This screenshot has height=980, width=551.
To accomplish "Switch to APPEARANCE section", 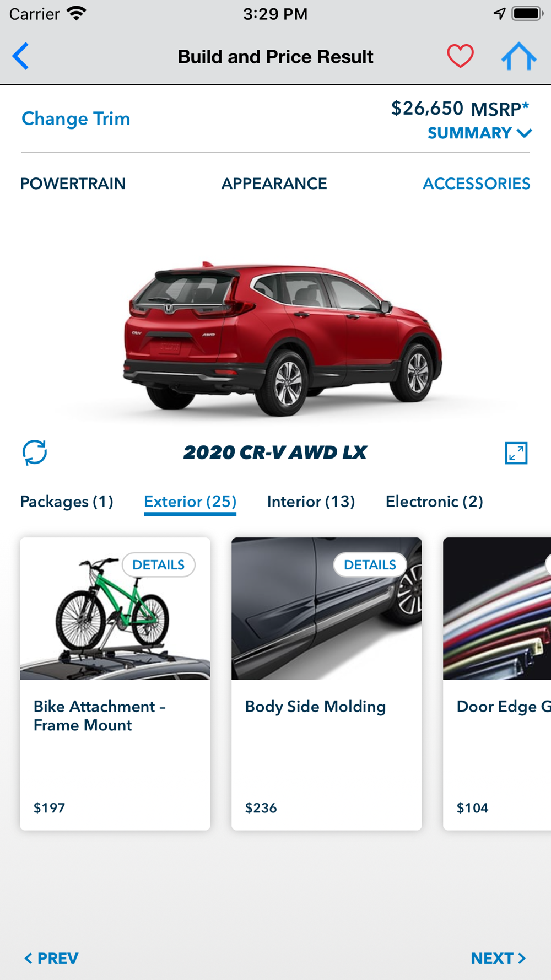I will (274, 184).
